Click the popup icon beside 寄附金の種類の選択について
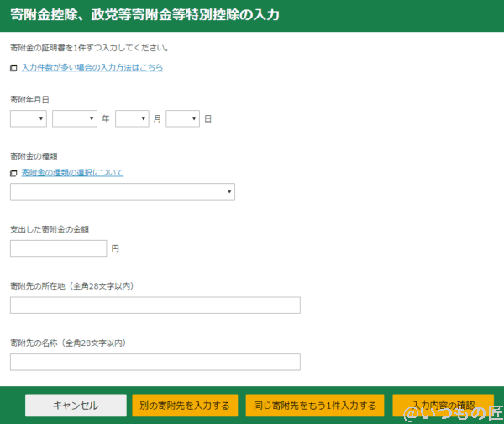Screen dimensions: 504x424 click(x=13, y=173)
